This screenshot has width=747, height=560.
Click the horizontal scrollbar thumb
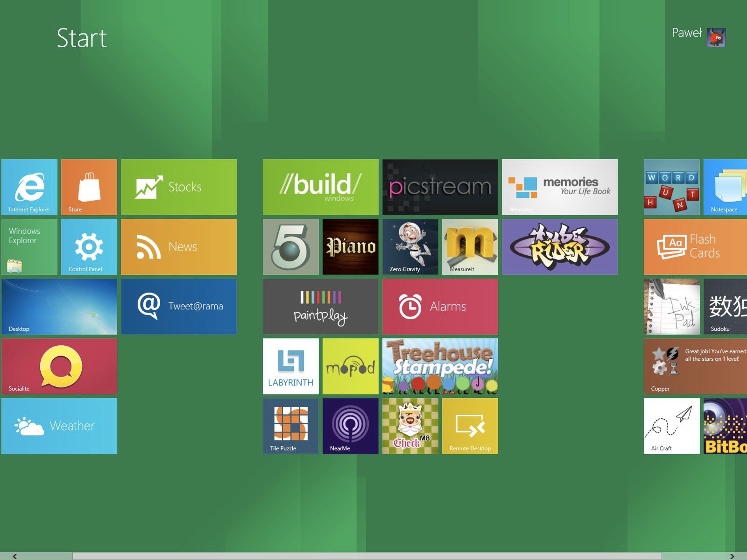(367, 556)
